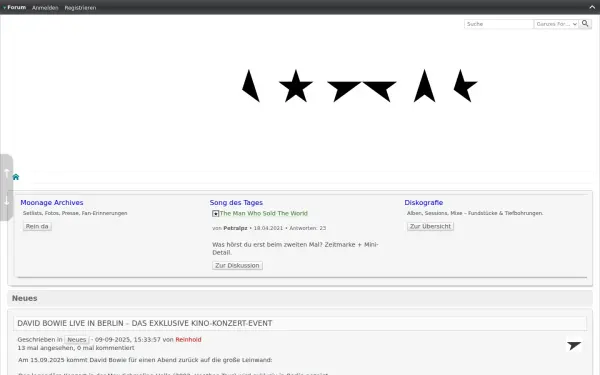Click the Blackstar logo banner

[x=360, y=86]
